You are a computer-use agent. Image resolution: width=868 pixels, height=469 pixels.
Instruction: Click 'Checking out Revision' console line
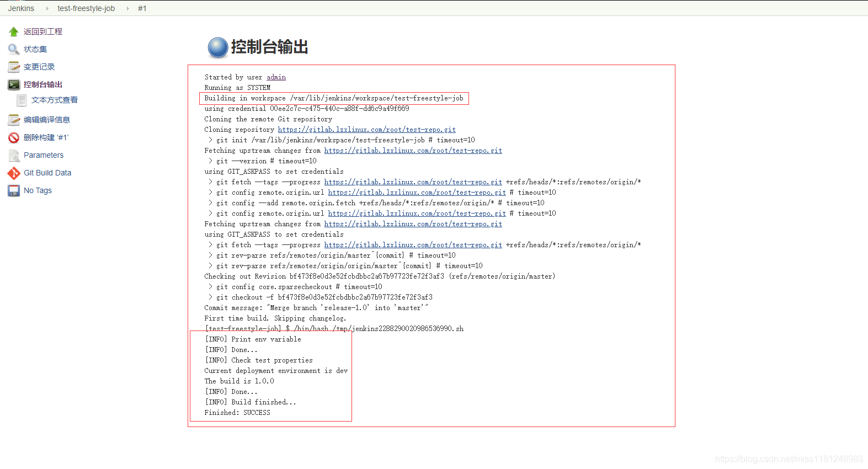[x=380, y=276]
